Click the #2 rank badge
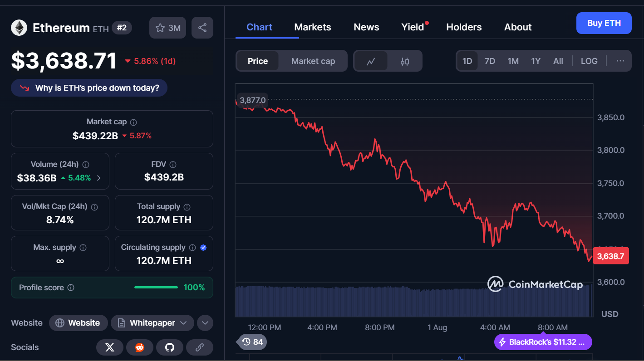644x361 pixels. pyautogui.click(x=122, y=28)
